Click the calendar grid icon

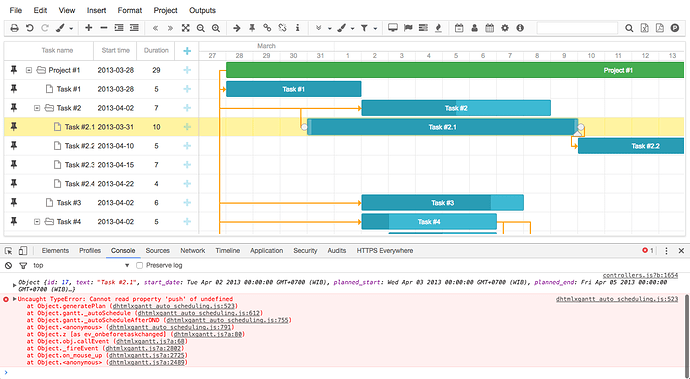tap(489, 28)
